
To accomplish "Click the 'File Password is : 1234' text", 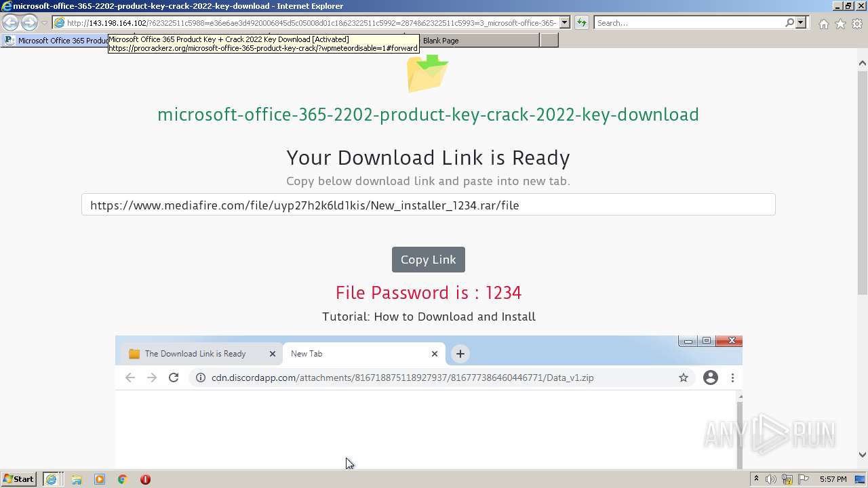I will pos(428,293).
